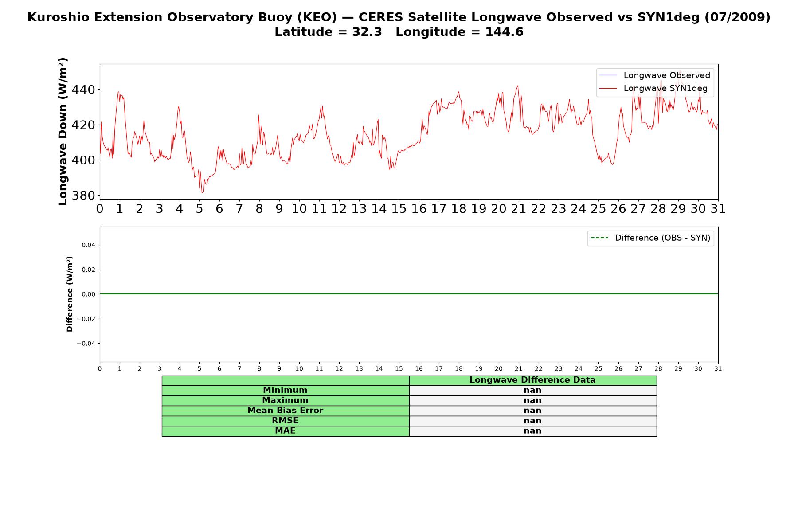Click day 31 tick on the lower chart
Viewport: 798px width, 532px height.
pos(718,369)
